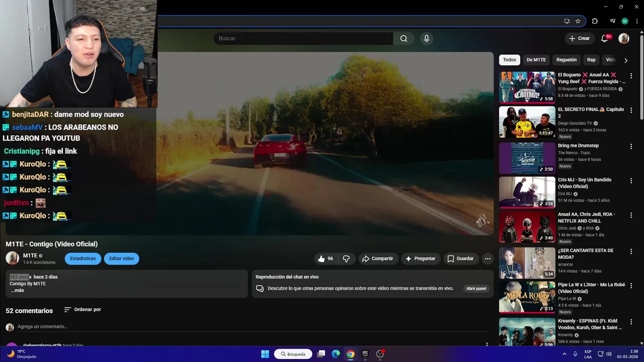Click the YouTube search magnifier button

point(404,38)
